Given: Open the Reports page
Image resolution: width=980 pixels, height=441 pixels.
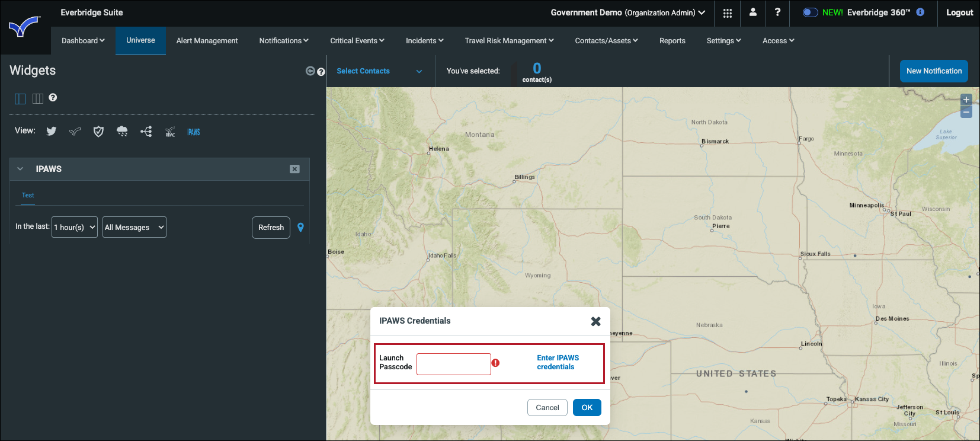Looking at the screenshot, I should tap(672, 41).
